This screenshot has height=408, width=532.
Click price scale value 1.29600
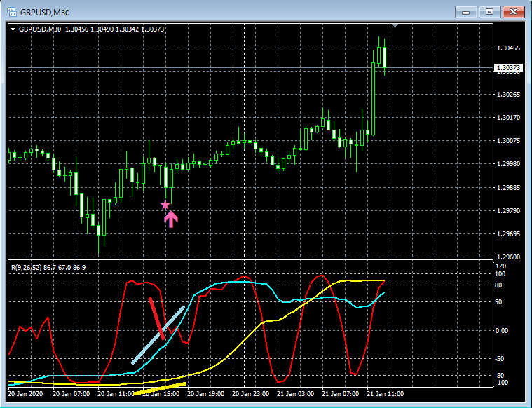tap(508, 257)
